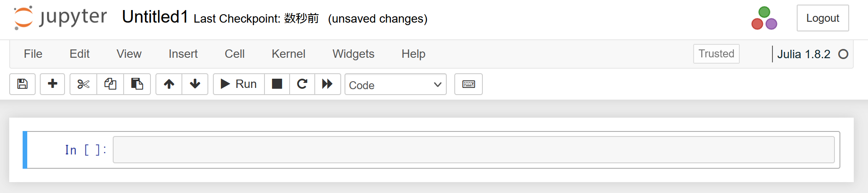The width and height of the screenshot is (868, 193).
Task: Open the File menu
Action: tap(33, 54)
